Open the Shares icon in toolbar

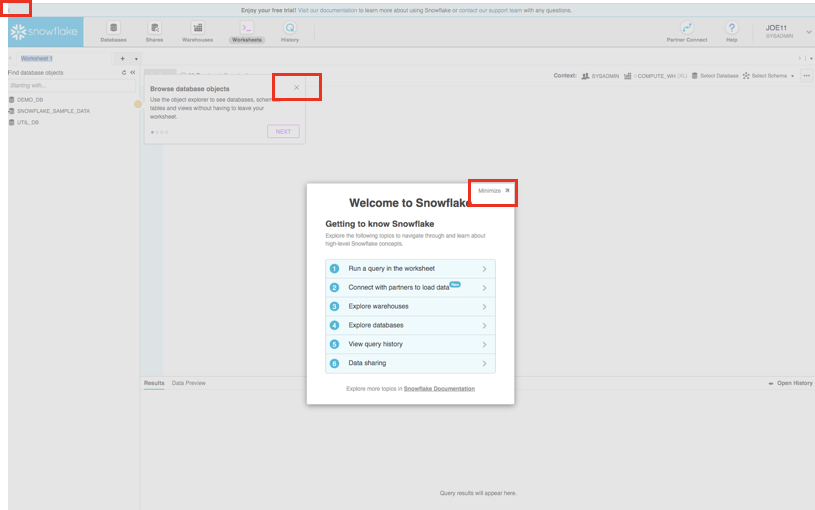pyautogui.click(x=154, y=28)
